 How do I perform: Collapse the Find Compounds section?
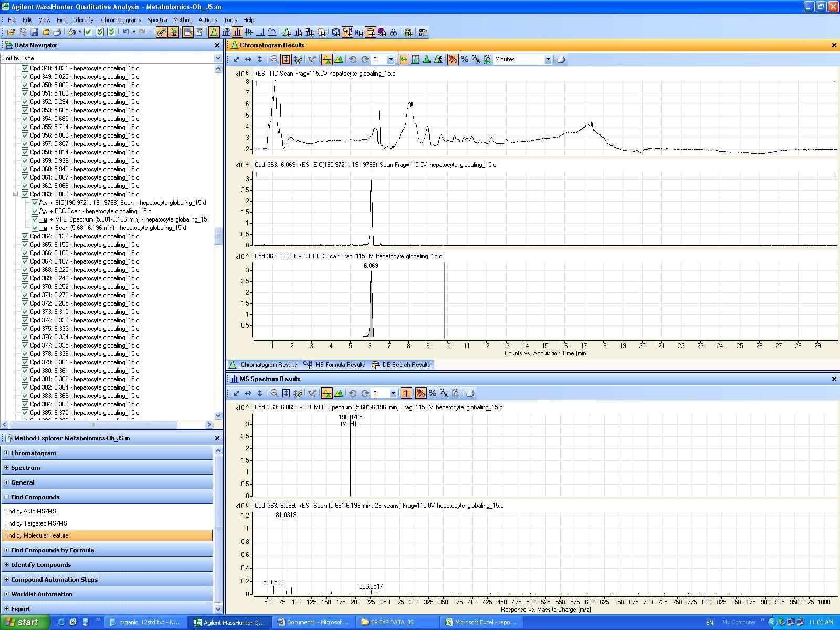[x=6, y=497]
